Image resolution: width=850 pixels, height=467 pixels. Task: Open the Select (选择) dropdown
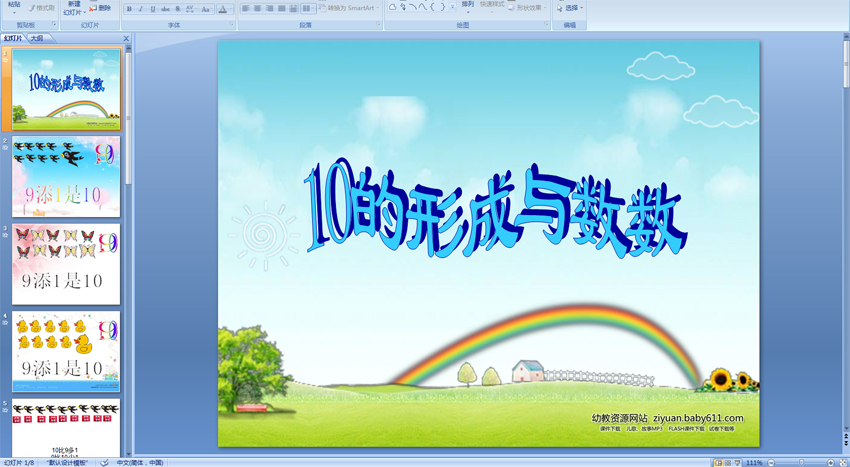(571, 8)
